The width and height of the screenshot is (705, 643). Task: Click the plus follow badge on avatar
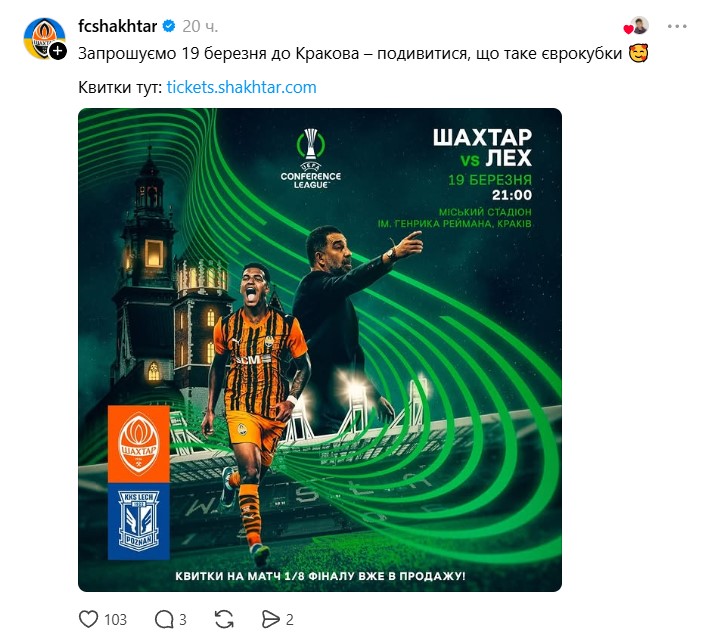tap(58, 51)
